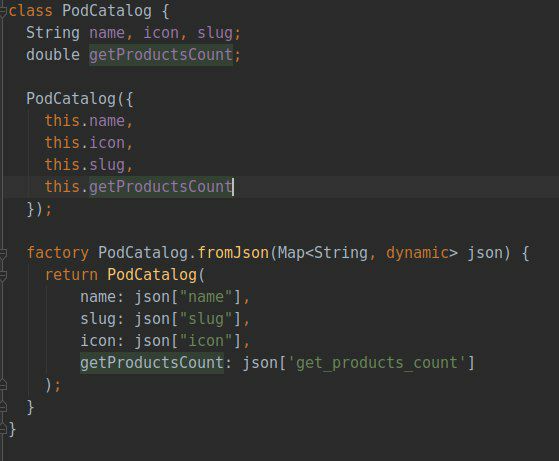
Task: Click the 'slug' field in the String declaration
Action: (215, 34)
